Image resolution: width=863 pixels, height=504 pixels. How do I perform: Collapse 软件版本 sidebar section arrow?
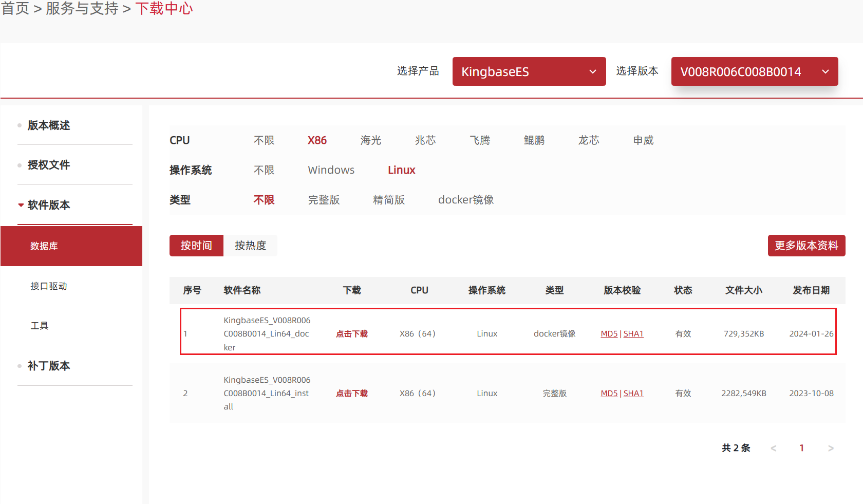click(x=21, y=205)
